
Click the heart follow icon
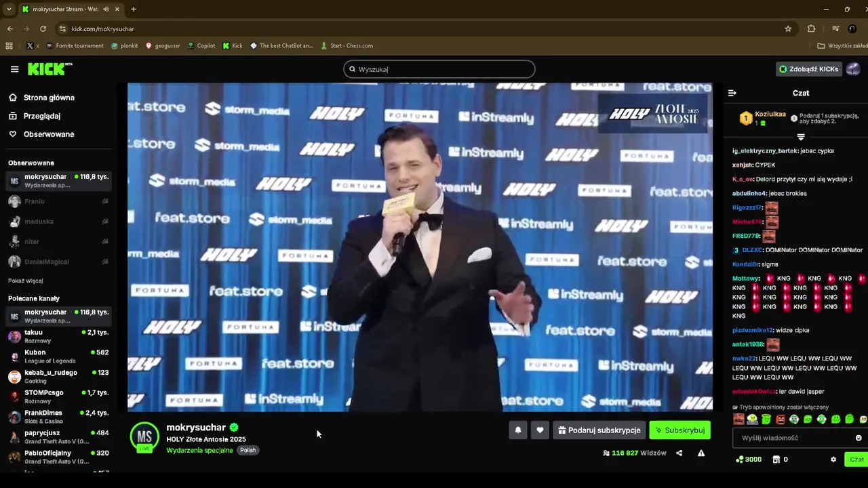point(540,430)
